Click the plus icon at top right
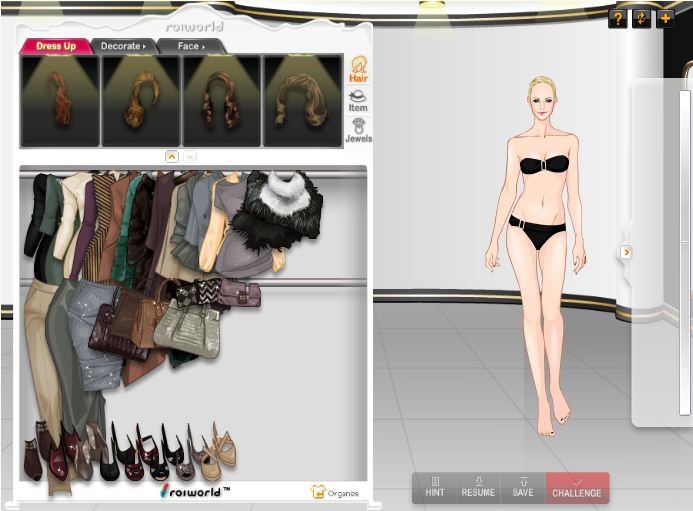The image size is (693, 511). [665, 18]
